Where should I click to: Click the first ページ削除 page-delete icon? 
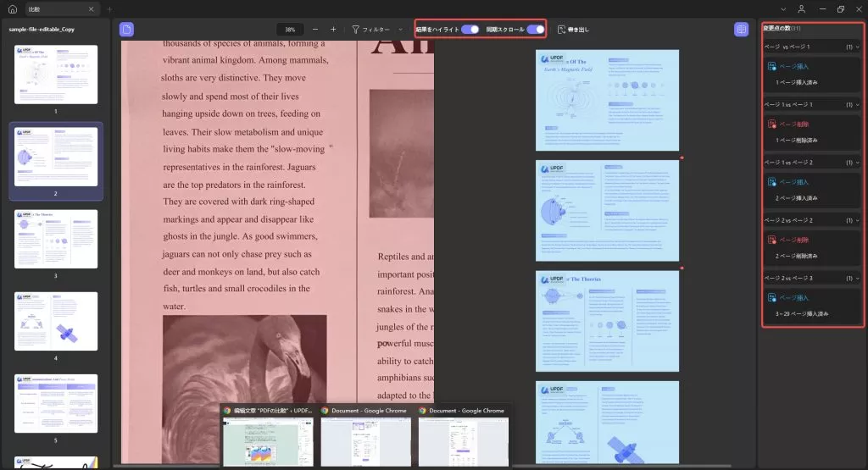click(x=771, y=124)
